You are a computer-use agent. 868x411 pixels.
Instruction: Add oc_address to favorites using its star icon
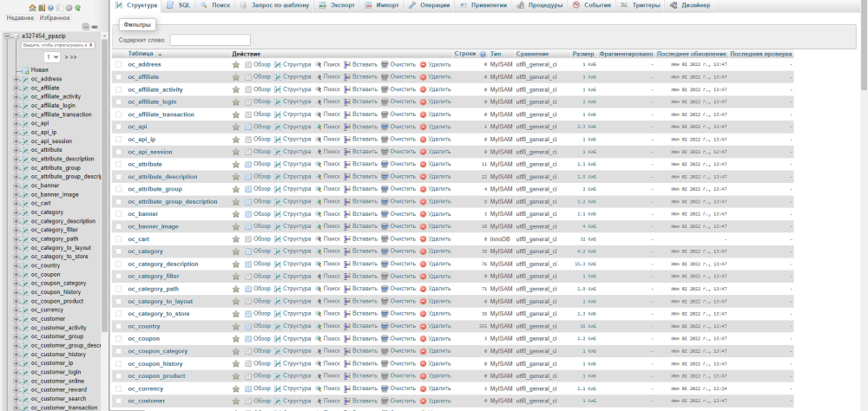pyautogui.click(x=236, y=65)
